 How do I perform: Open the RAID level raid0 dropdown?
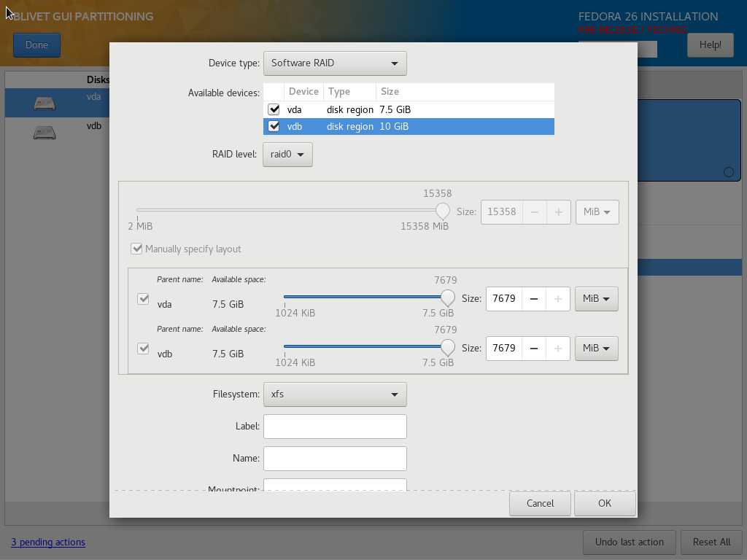[287, 155]
